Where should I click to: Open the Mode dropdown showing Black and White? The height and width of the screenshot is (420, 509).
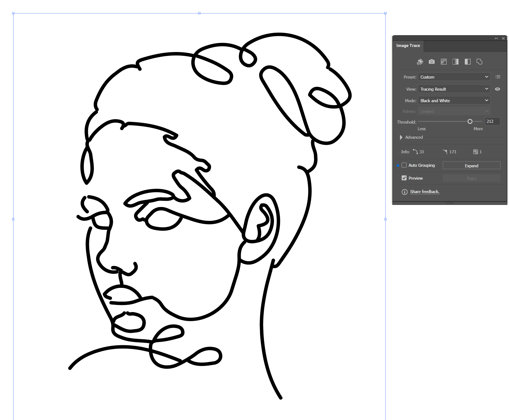(x=454, y=101)
